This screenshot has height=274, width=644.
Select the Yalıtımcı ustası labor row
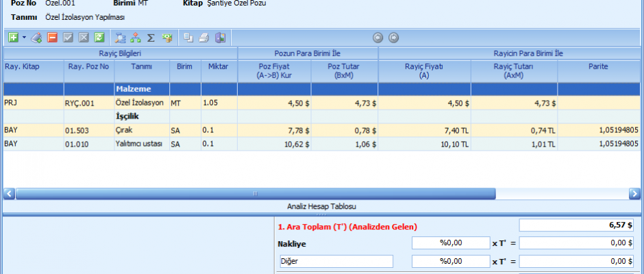click(x=139, y=144)
